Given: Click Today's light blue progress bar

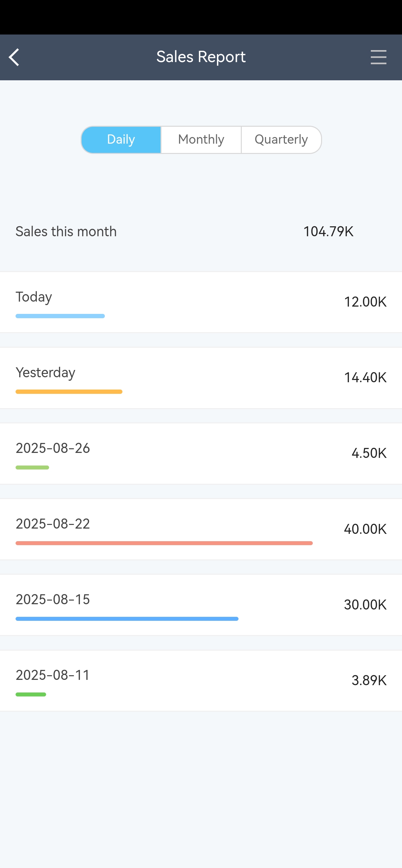Looking at the screenshot, I should click(x=60, y=316).
